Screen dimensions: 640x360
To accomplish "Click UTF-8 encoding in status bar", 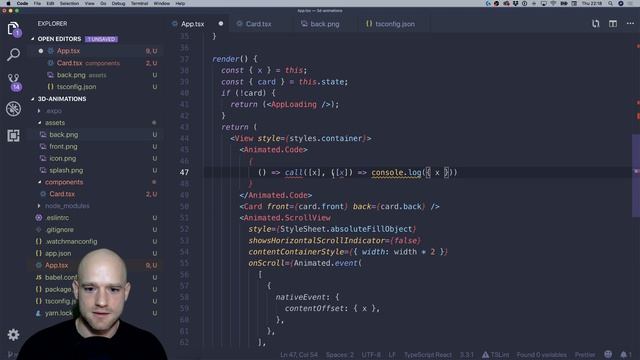I will [x=371, y=355].
